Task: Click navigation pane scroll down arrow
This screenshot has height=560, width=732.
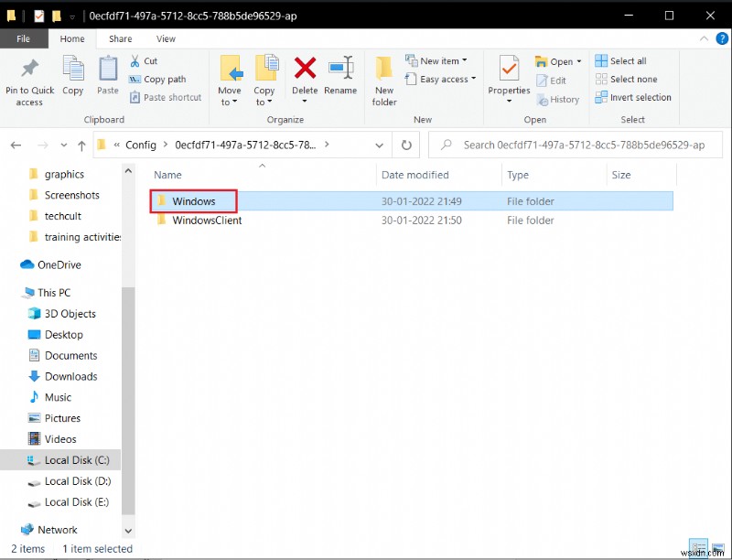Action: point(128,531)
